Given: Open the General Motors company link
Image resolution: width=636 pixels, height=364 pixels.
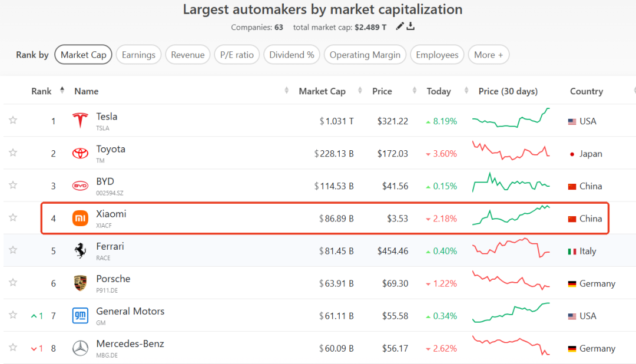Looking at the screenshot, I should coord(130,311).
